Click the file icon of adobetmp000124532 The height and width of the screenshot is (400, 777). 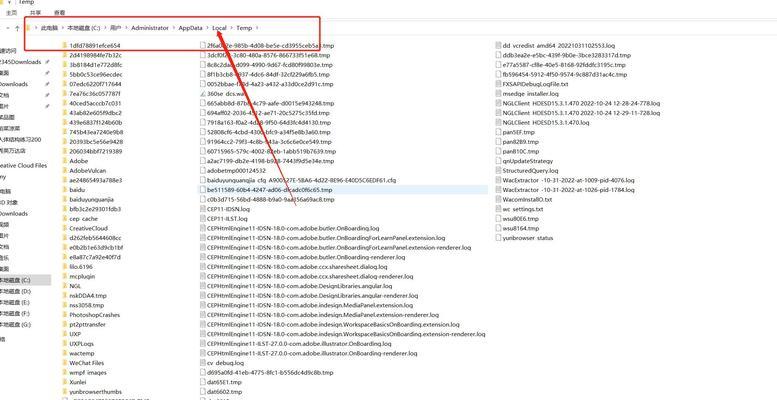(x=202, y=171)
